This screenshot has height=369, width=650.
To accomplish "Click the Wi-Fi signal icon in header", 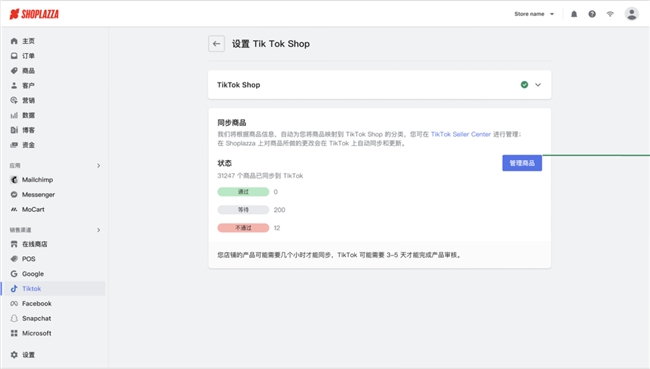I will (x=610, y=14).
